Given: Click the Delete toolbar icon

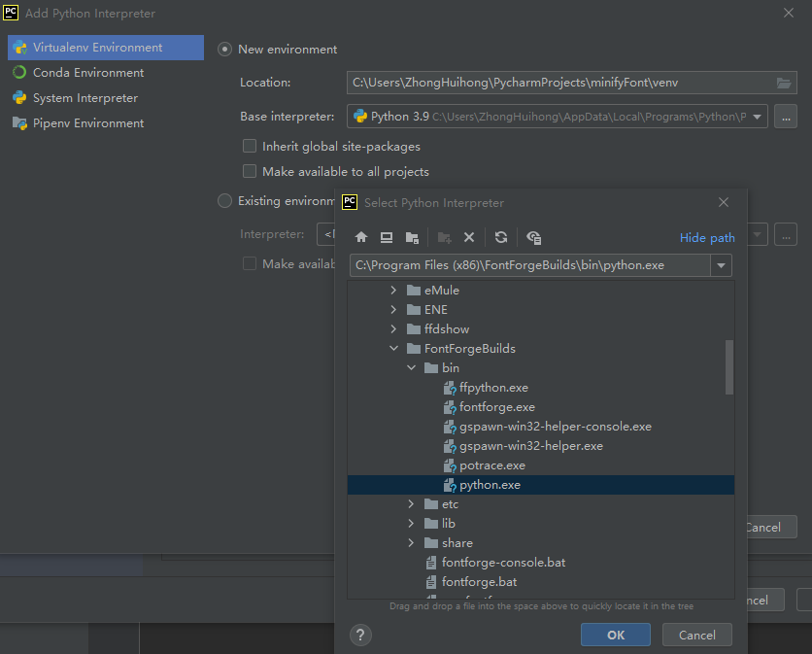Looking at the screenshot, I should (469, 237).
